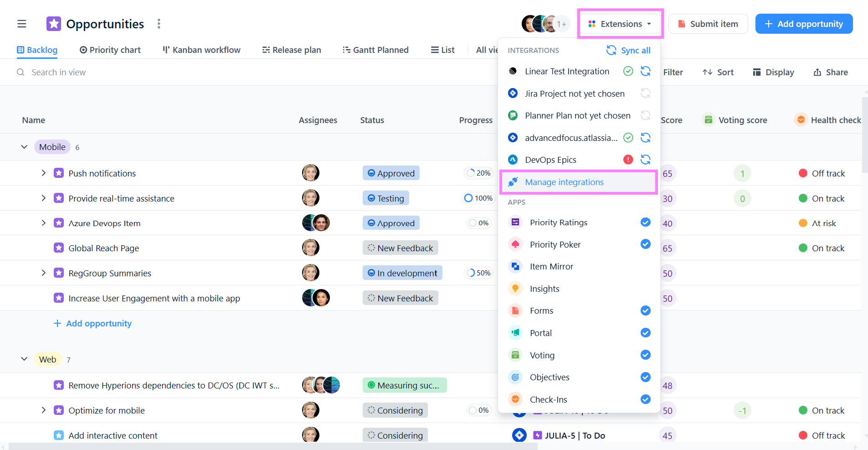The image size is (868, 450).
Task: Toggle the Portal app checkmark
Action: (x=646, y=333)
